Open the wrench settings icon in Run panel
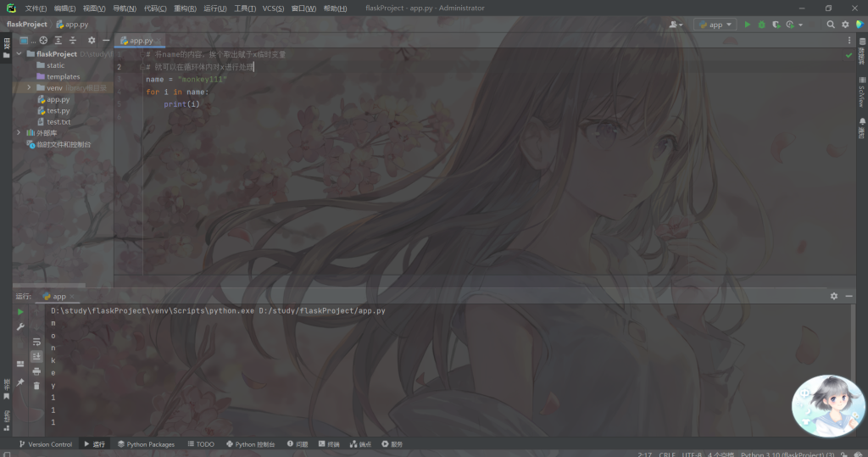 (20, 326)
